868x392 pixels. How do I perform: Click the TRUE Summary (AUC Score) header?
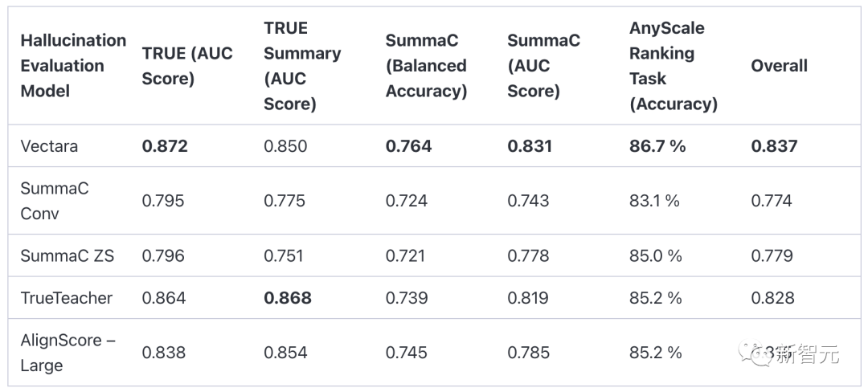point(302,66)
